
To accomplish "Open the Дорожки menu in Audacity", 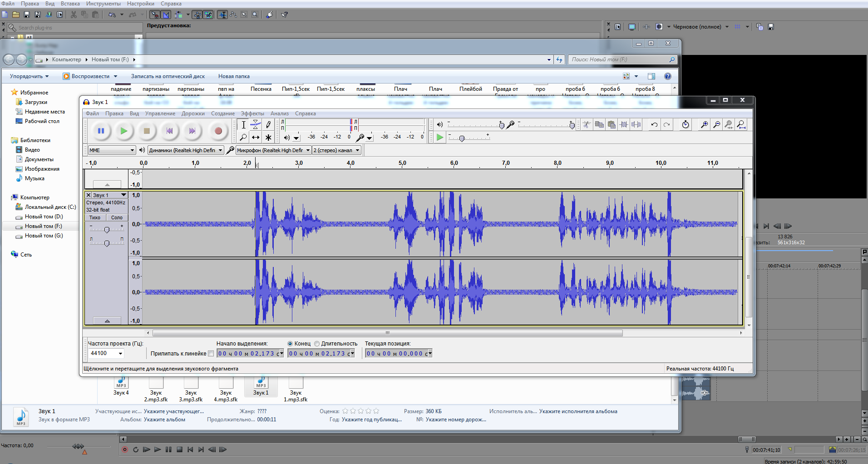I will (x=193, y=114).
